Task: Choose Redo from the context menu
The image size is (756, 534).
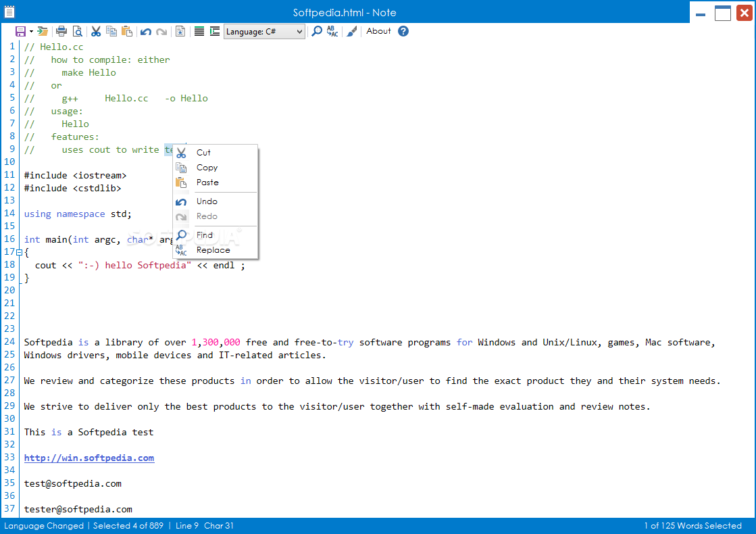Action: (x=216, y=216)
